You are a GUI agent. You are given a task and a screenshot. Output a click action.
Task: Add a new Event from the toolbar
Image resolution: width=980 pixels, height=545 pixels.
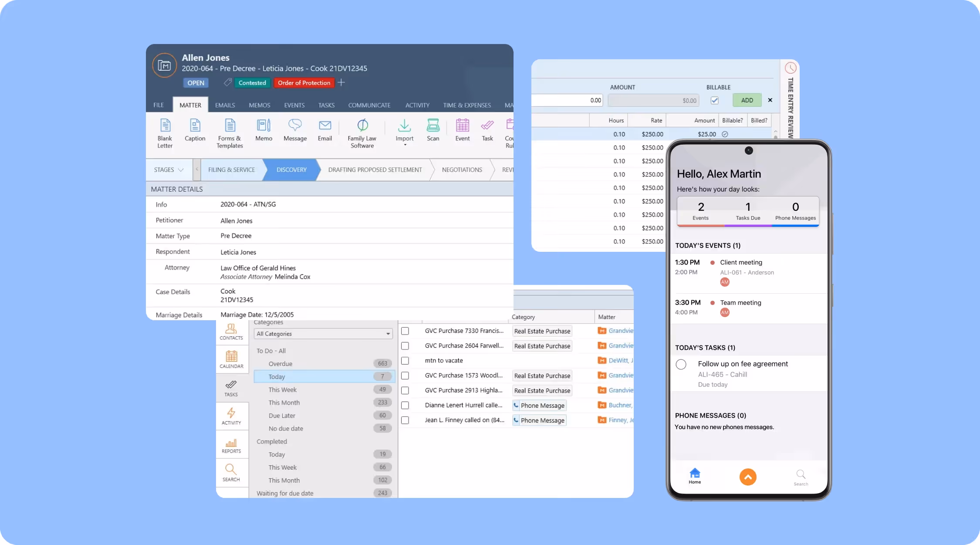tap(462, 131)
